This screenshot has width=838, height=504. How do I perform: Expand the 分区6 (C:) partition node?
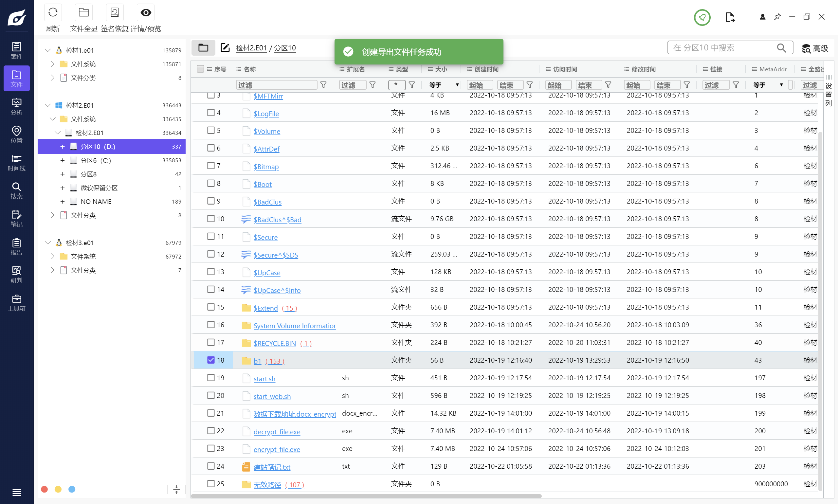click(x=63, y=160)
